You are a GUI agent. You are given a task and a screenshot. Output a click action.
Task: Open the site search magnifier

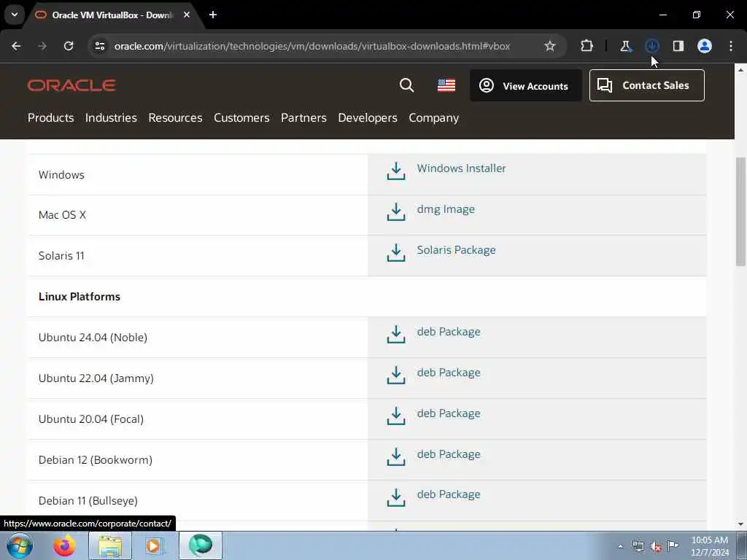(x=406, y=85)
